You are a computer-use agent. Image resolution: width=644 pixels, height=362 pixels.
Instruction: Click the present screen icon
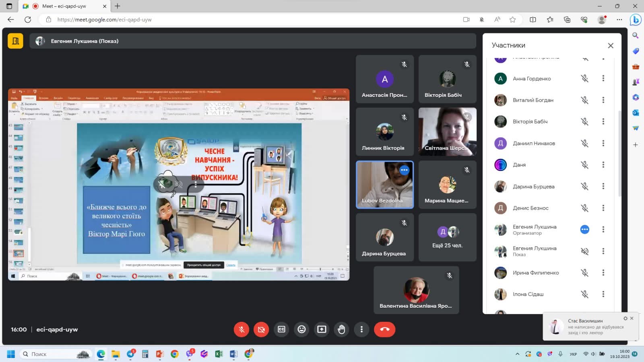(x=322, y=329)
